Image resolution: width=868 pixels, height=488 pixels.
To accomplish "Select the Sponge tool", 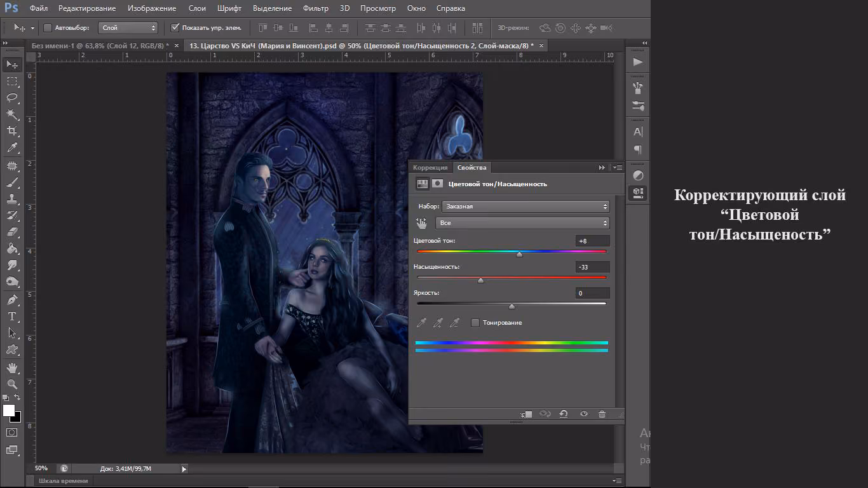I will pyautogui.click(x=12, y=281).
